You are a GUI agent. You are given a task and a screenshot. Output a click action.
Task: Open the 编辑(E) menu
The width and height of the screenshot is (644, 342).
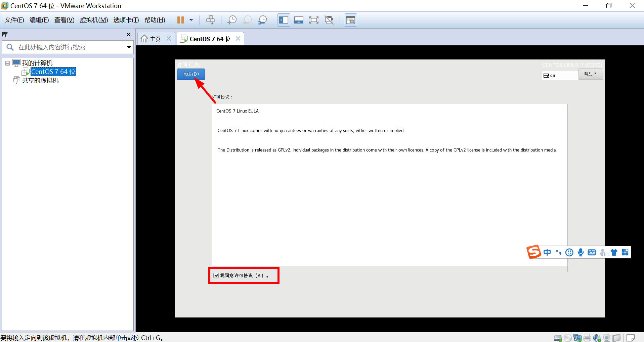pos(39,20)
